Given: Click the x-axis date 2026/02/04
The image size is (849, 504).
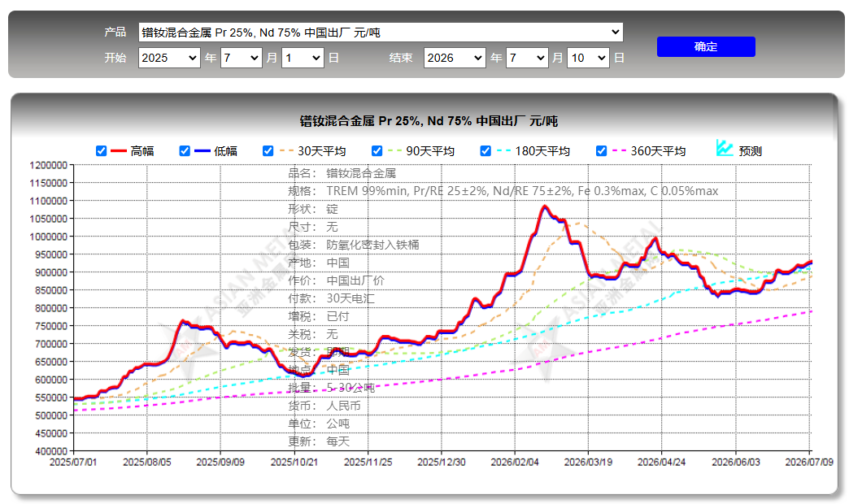Looking at the screenshot, I should click(x=515, y=462).
